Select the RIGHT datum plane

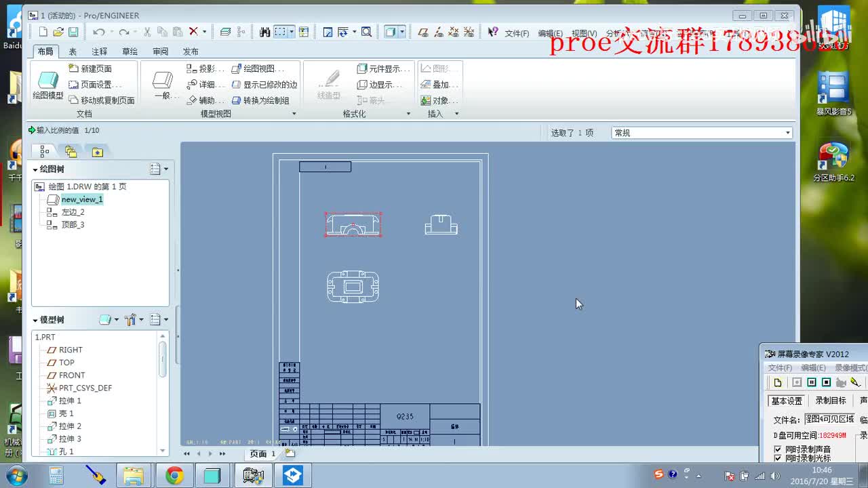[x=71, y=350]
